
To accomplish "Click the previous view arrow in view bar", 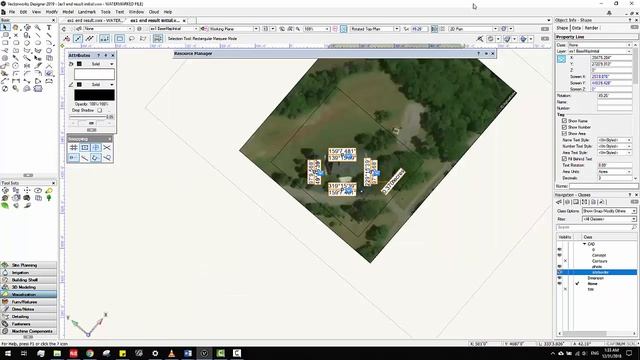I will pyautogui.click(x=64, y=29).
